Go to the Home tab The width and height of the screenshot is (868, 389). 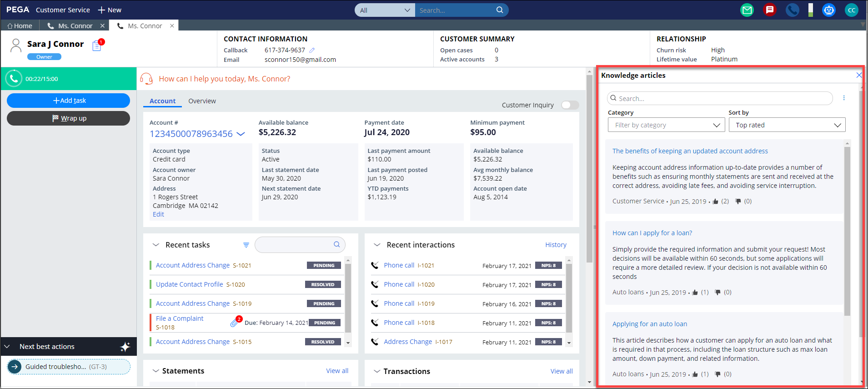coord(20,26)
